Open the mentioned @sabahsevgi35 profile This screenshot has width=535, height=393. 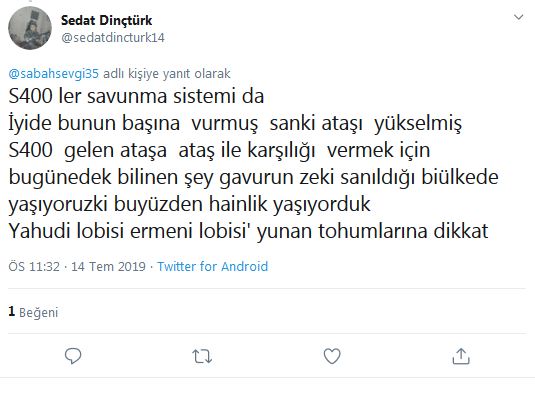click(54, 74)
